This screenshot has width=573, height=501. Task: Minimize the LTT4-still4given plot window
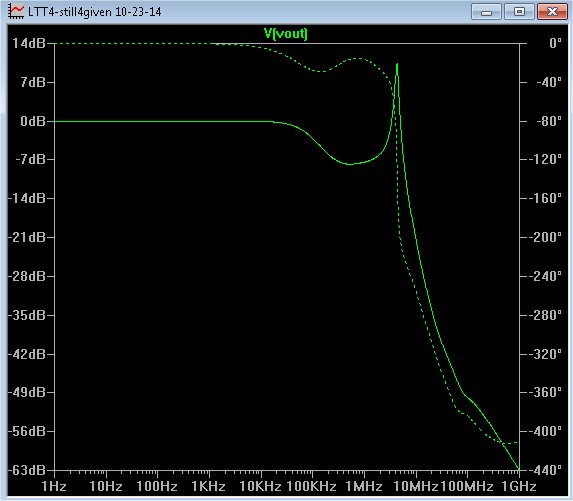(x=486, y=12)
